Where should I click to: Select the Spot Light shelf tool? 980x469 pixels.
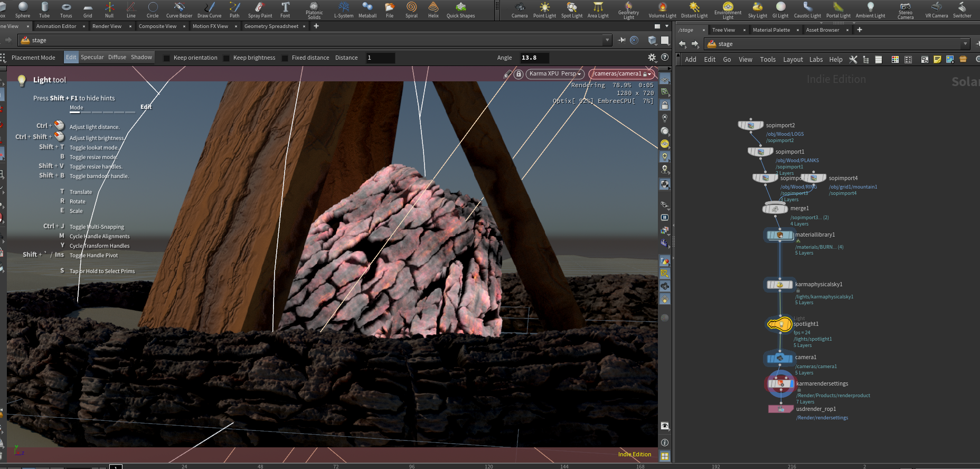point(572,10)
